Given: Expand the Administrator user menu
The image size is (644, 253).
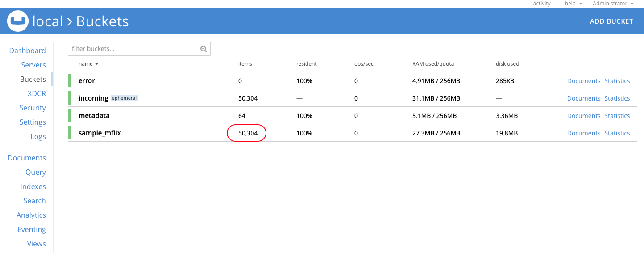Looking at the screenshot, I should pos(613,4).
